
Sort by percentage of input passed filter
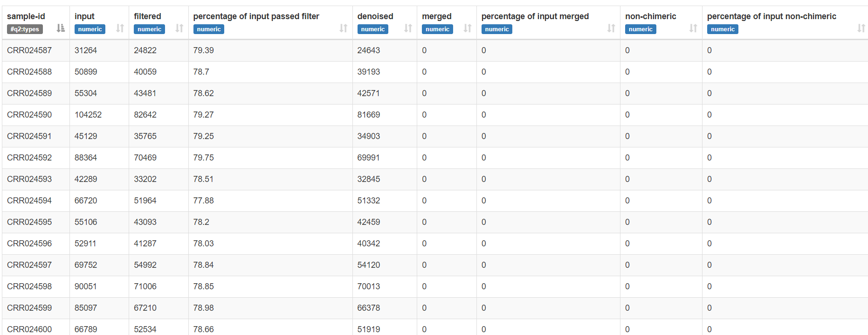click(343, 28)
